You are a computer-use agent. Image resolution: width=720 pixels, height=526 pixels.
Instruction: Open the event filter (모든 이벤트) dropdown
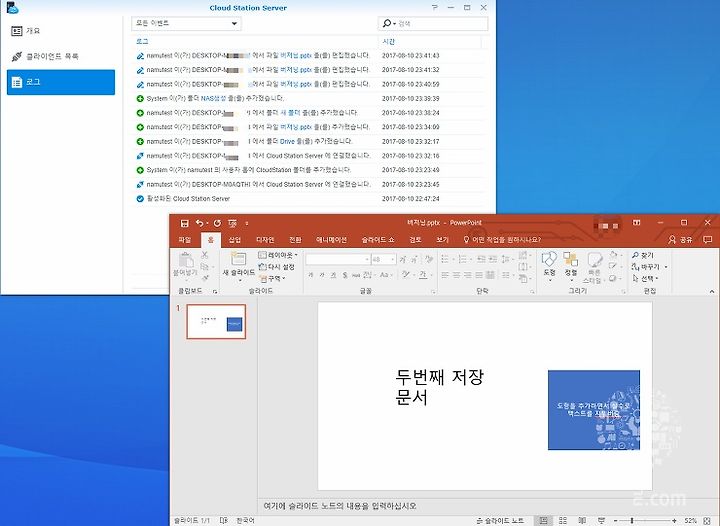pos(186,23)
